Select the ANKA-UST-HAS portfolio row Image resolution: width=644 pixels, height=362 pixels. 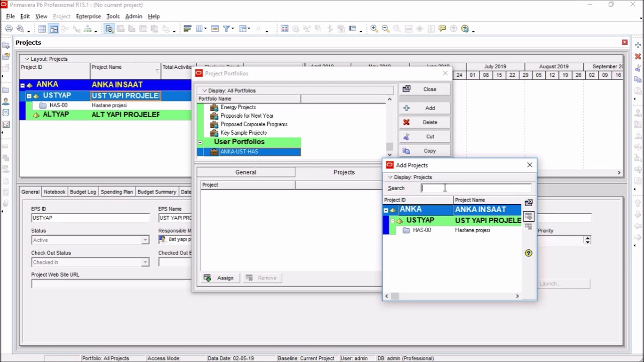249,152
